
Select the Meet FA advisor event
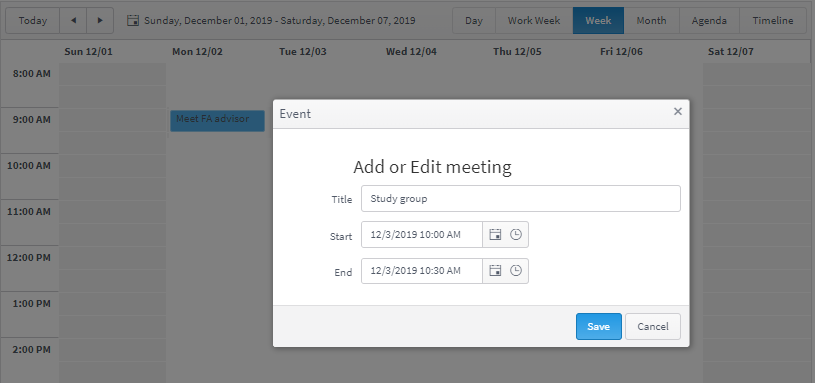pyautogui.click(x=217, y=121)
